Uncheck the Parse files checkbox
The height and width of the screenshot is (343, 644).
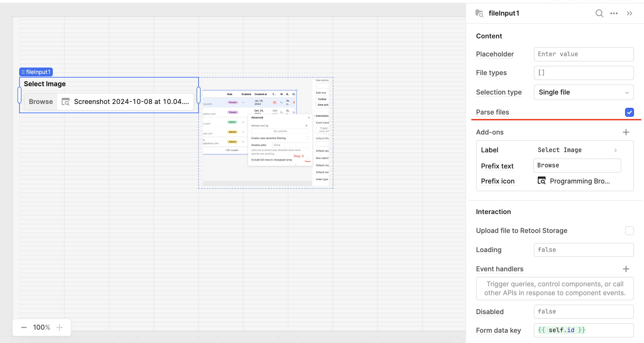point(630,112)
